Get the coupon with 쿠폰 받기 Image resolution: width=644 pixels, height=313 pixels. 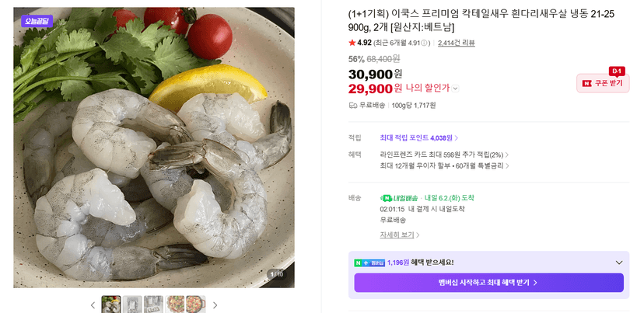tap(603, 83)
